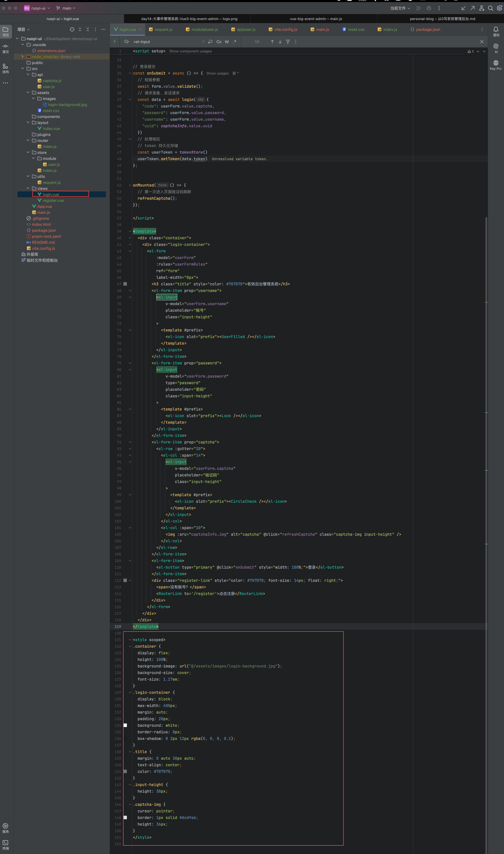Clear the search field text
Image resolution: width=504 pixels, height=854 pixels.
[x=203, y=42]
